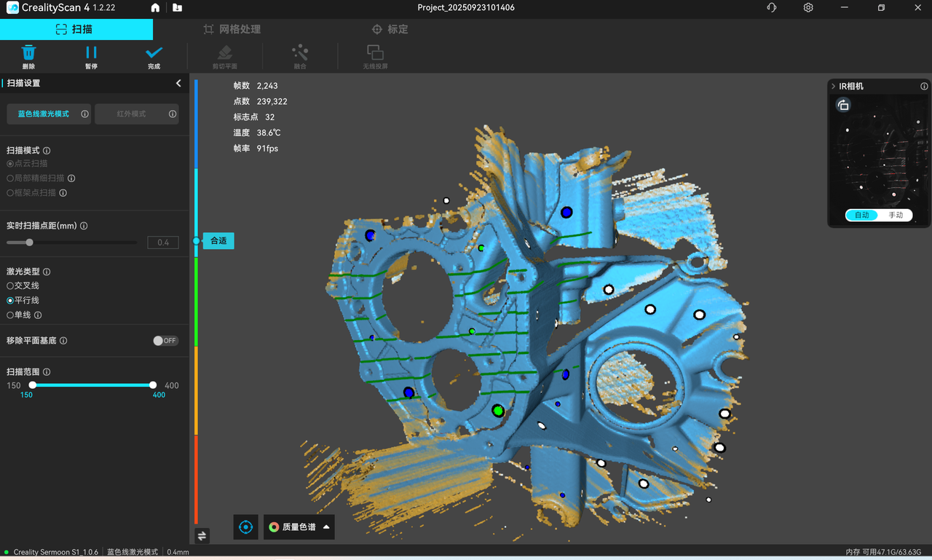Switch to the mesh processing tab
932x560 pixels.
pyautogui.click(x=232, y=30)
